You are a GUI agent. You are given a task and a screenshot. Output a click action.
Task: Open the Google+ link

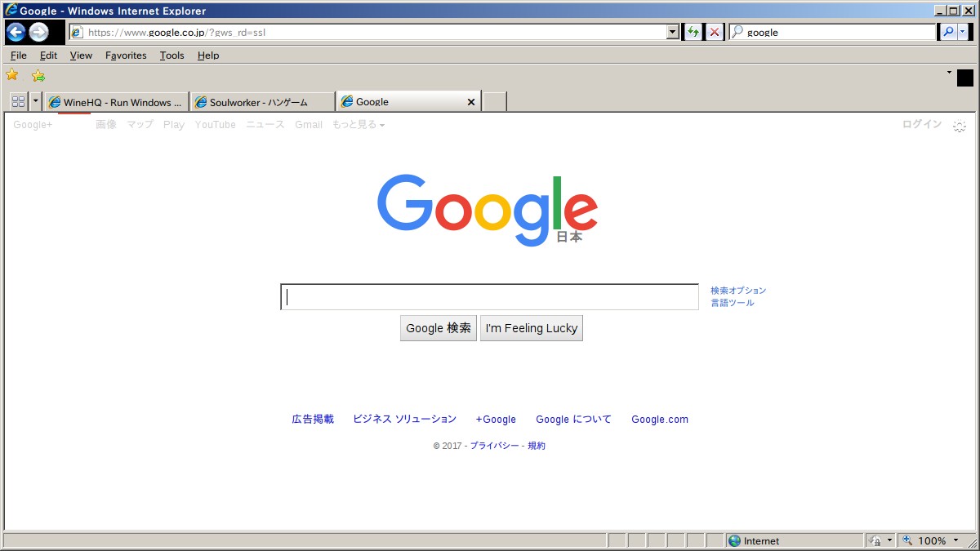[x=33, y=125]
